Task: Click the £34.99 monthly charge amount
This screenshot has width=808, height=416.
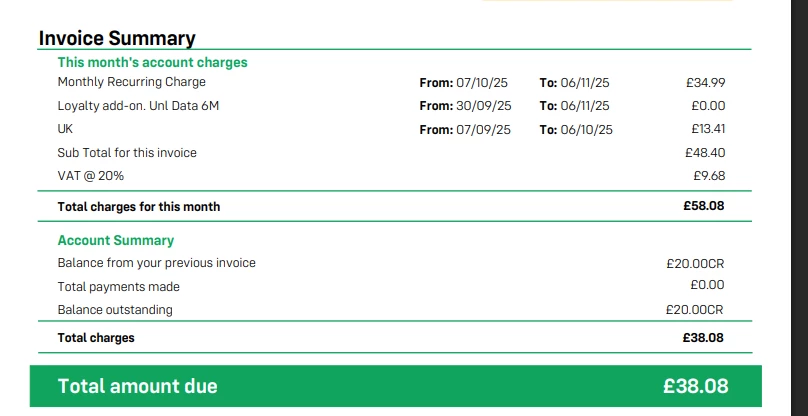Action: click(x=706, y=82)
